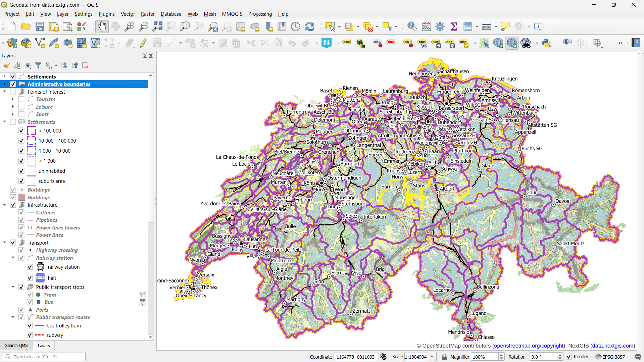The image size is (644, 362).
Task: Refresh the map canvas
Action: point(309,27)
